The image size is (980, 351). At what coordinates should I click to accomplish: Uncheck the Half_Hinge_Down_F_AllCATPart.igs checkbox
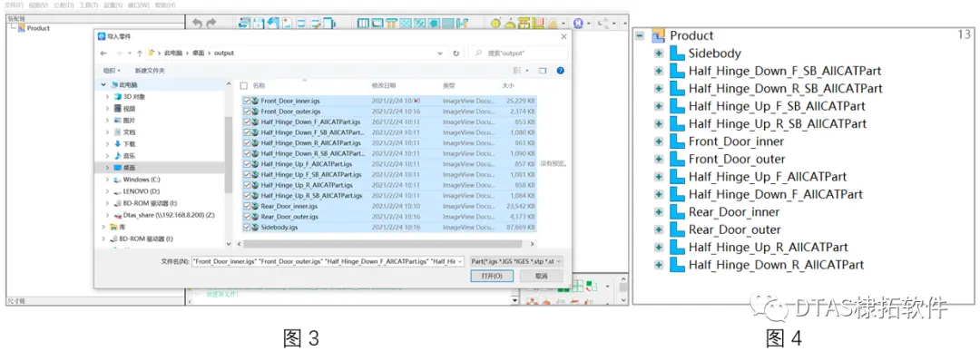pos(248,122)
